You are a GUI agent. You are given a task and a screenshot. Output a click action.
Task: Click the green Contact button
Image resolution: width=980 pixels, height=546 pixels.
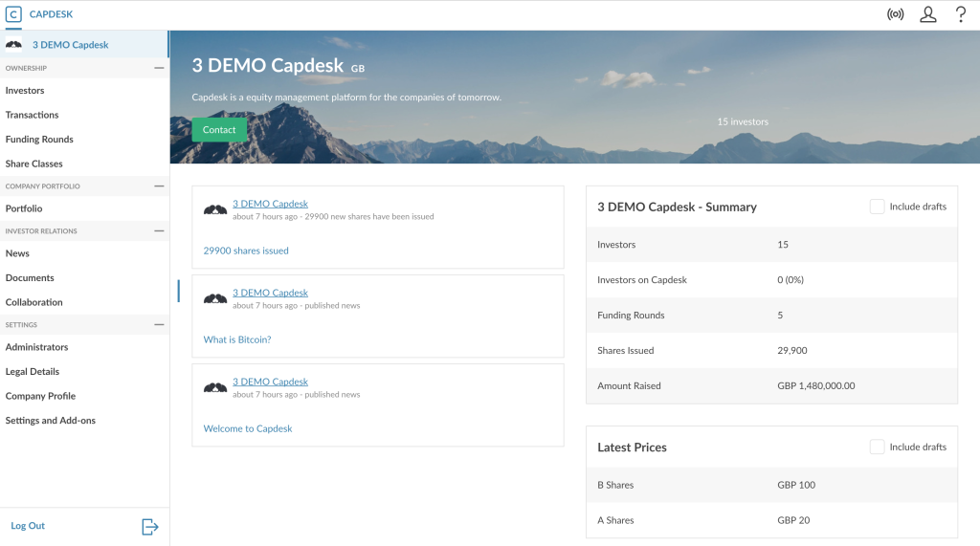pyautogui.click(x=219, y=130)
